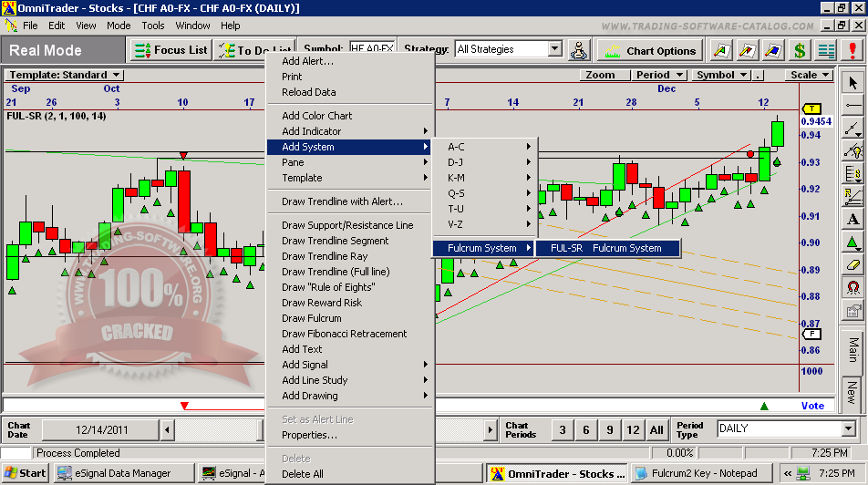Image resolution: width=868 pixels, height=485 pixels.
Task: Toggle the All chart periods button
Action: coord(656,430)
